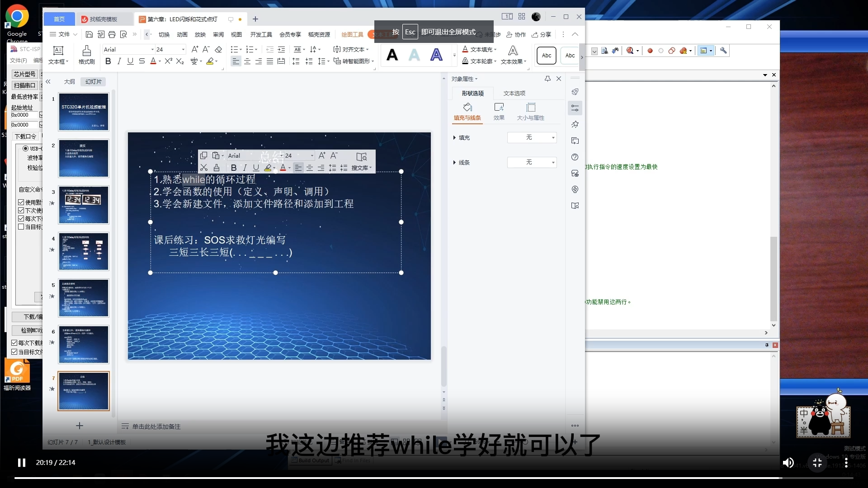Viewport: 868px width, 488px height.
Task: Apply Strikethrough from the main ribbon
Action: pyautogui.click(x=142, y=61)
